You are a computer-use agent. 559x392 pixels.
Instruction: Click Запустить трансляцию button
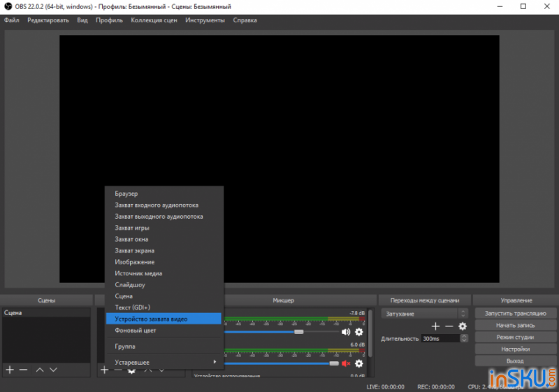click(x=515, y=314)
